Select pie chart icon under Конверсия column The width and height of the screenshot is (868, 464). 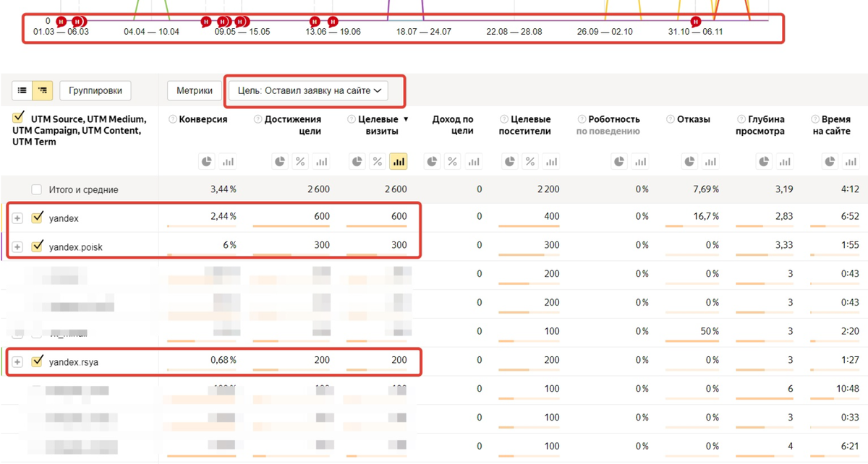click(206, 162)
